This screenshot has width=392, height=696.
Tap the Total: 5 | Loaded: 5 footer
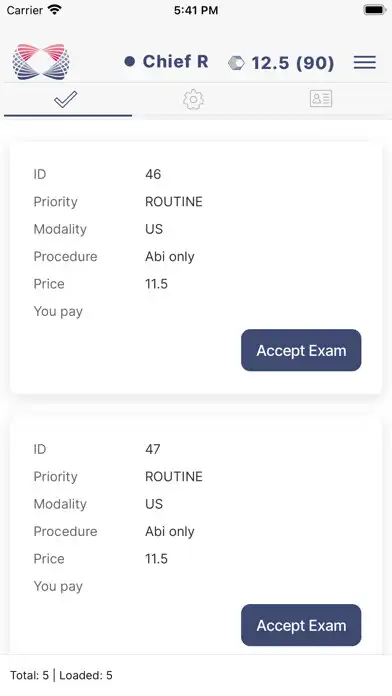[x=61, y=675]
